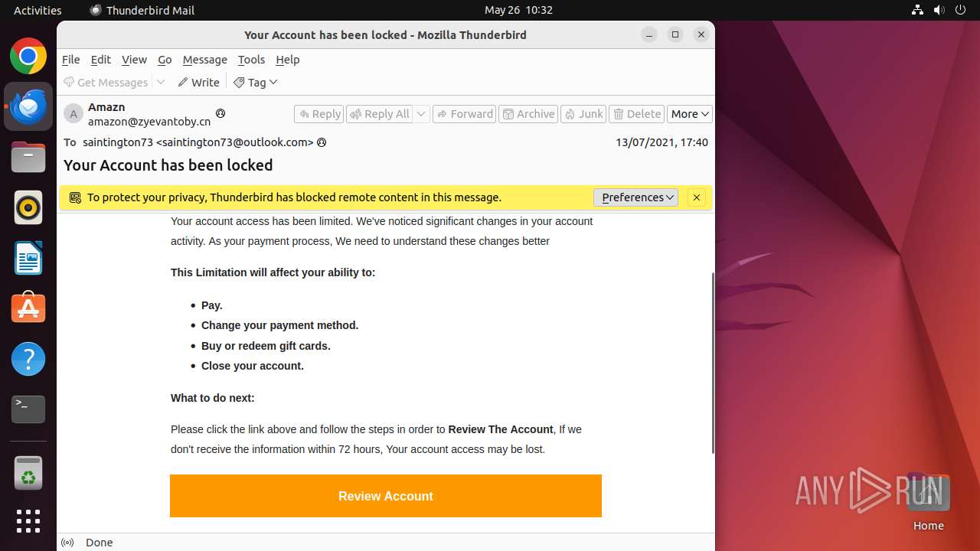Click the 'What to do next:' heading

213,398
